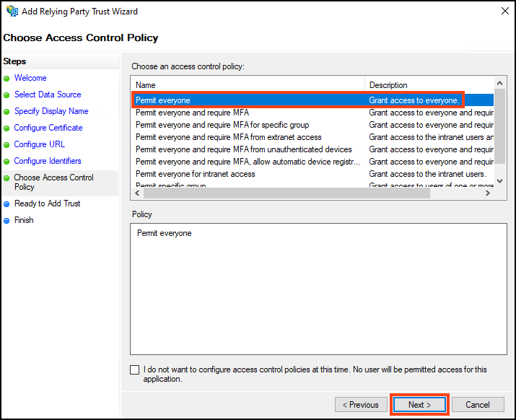Select MFA, allow automatic device registration policy
Screen dimensions: 516x420
312,162
